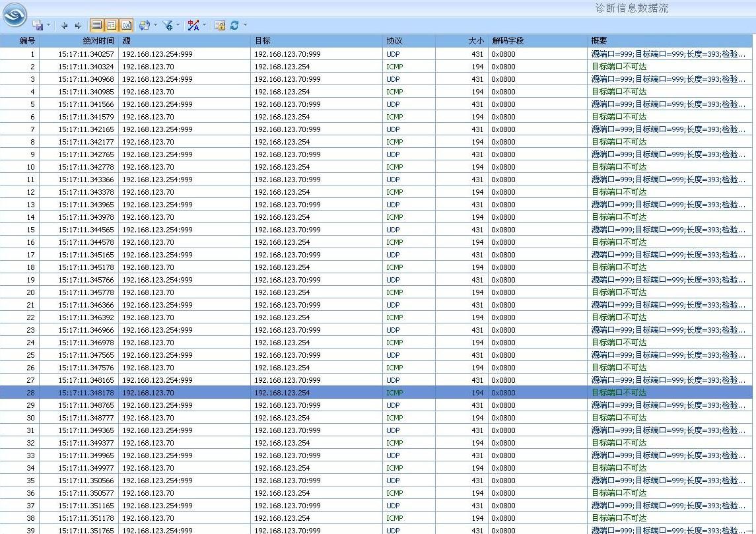Click the round application logo button
The width and height of the screenshot is (756, 534).
click(x=15, y=15)
